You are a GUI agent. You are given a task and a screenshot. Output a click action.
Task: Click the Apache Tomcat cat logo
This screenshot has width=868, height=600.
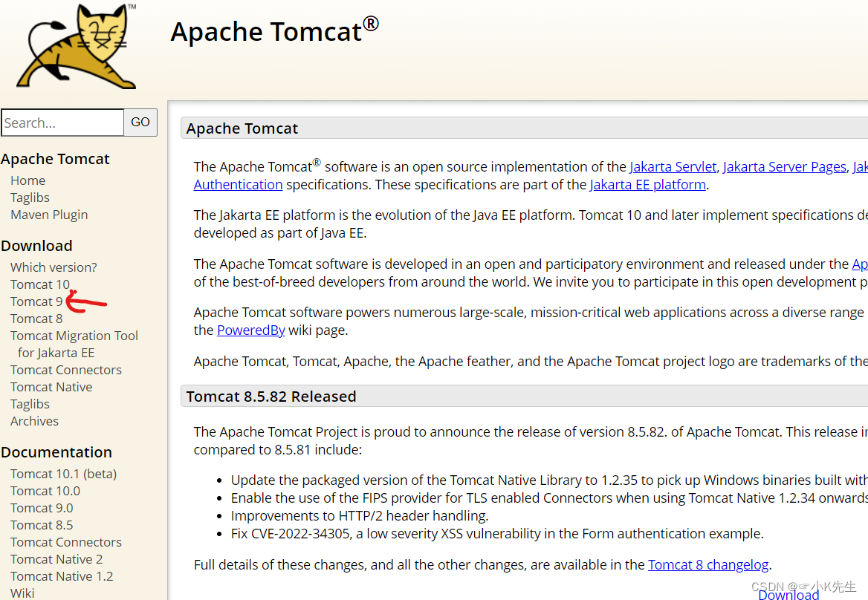pos(77,47)
